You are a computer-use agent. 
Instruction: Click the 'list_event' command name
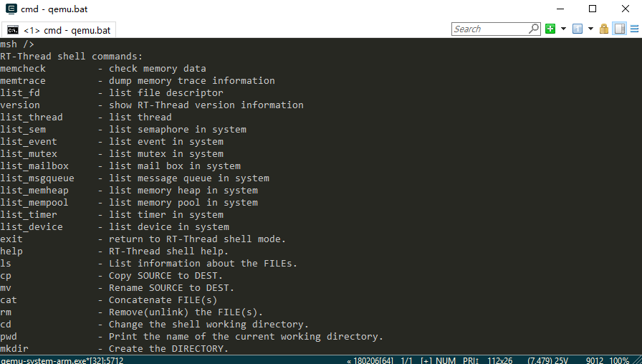coord(29,142)
